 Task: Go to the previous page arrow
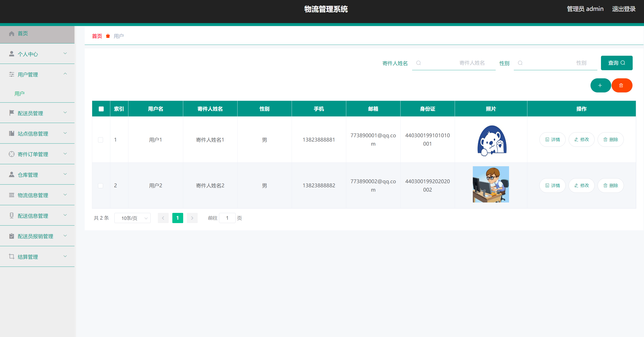(x=163, y=218)
